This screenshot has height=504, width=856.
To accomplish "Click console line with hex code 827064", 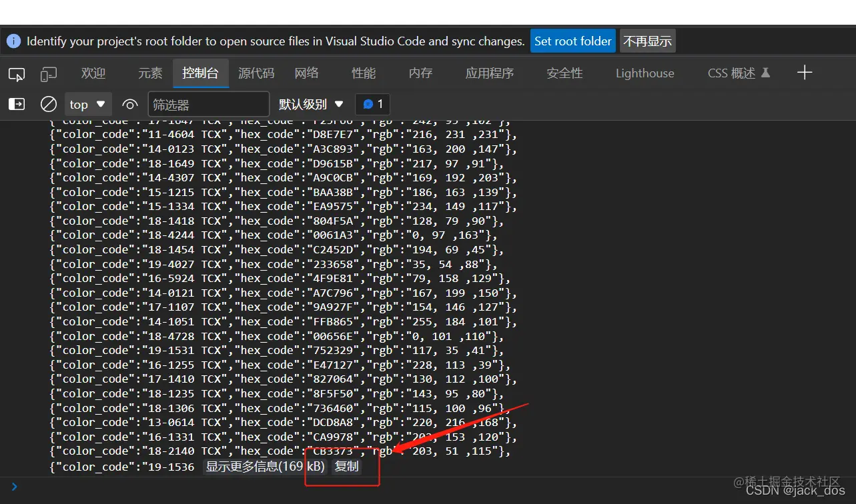I will 284,379.
